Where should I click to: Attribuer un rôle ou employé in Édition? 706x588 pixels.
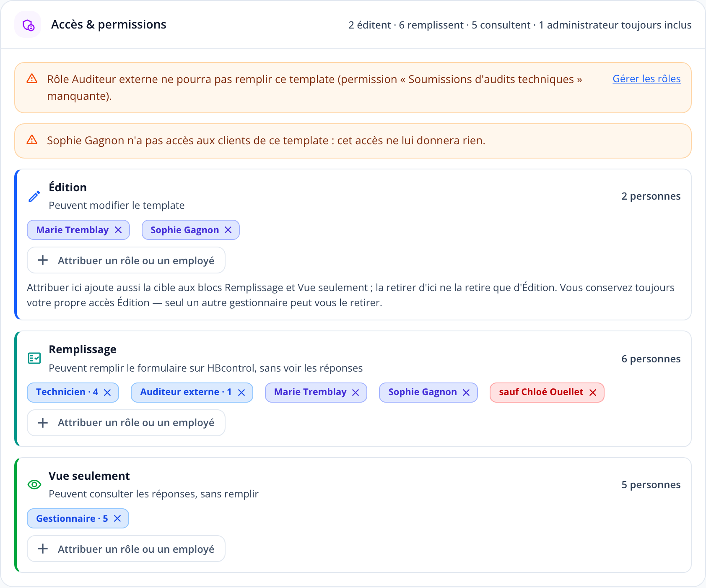coord(126,260)
